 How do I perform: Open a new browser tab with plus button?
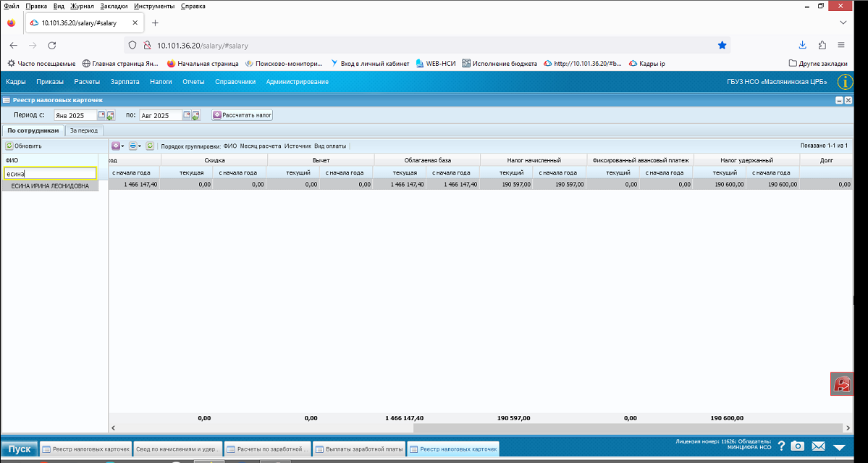[x=155, y=22]
